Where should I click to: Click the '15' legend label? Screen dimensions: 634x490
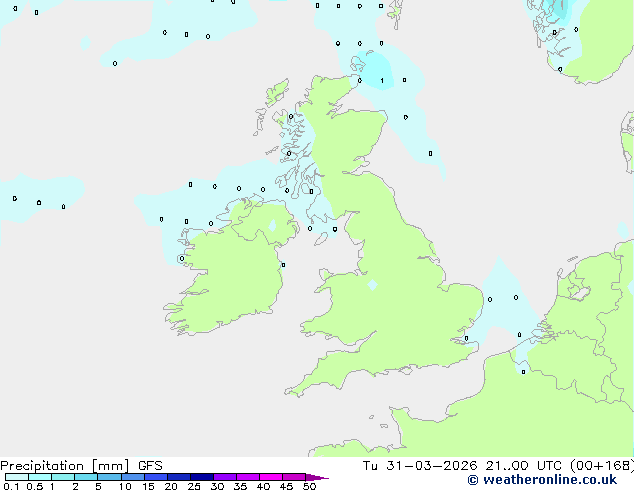click(148, 486)
